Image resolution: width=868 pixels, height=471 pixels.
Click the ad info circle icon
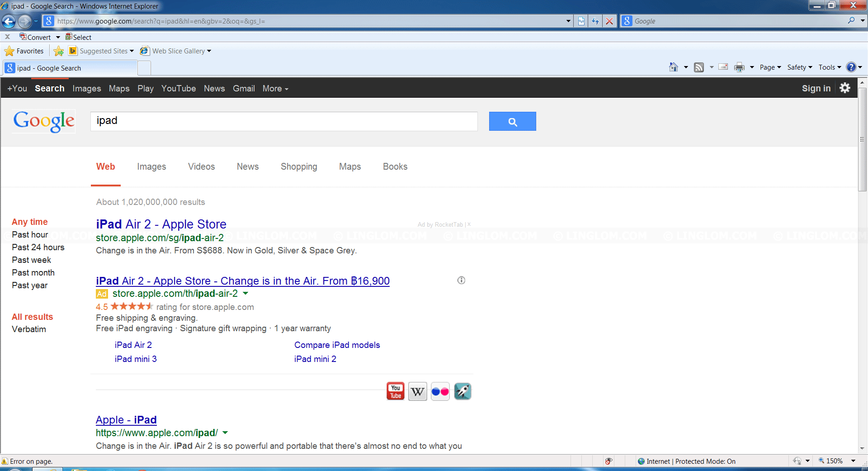(461, 280)
